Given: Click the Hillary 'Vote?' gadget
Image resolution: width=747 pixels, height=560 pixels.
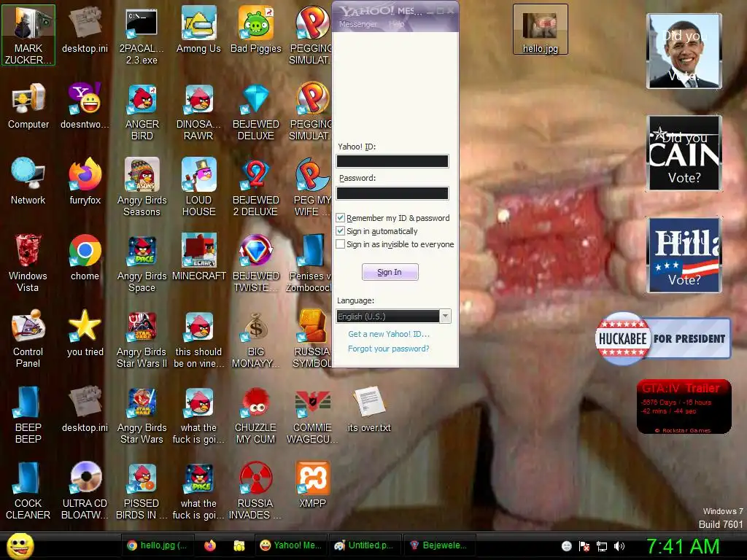Looking at the screenshot, I should [x=684, y=254].
